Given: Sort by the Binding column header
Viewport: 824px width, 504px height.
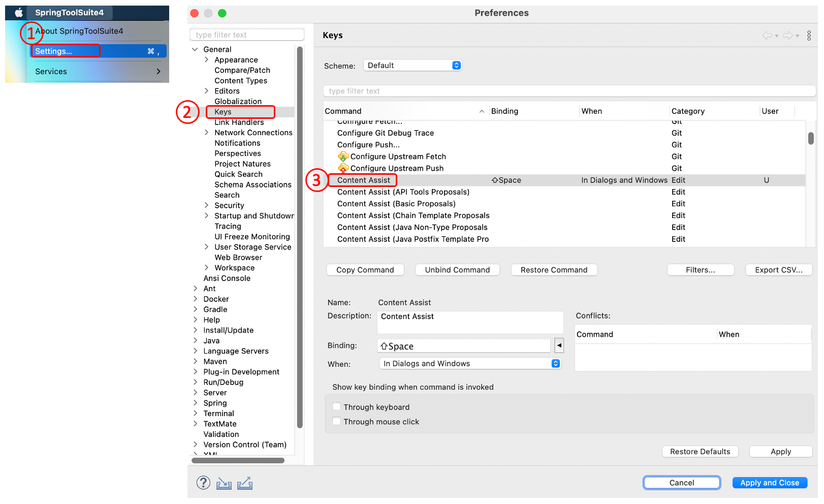Looking at the screenshot, I should click(x=534, y=111).
